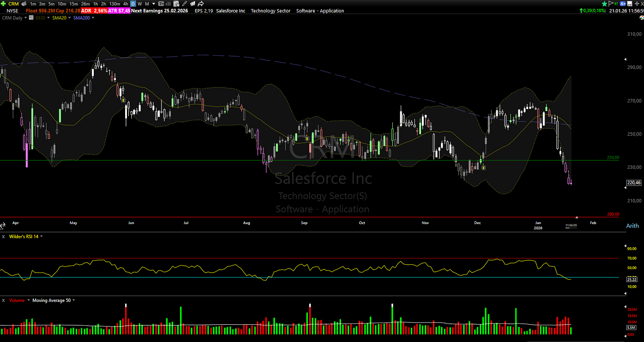Viewport: 644px width, 342px height.
Task: Click the ADR 2,56% red badge
Action: pyautogui.click(x=94, y=11)
